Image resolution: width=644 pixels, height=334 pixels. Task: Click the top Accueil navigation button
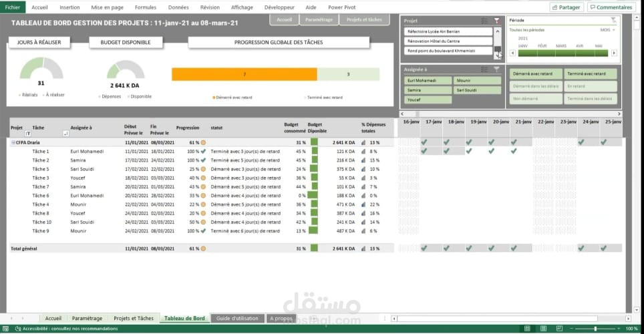pyautogui.click(x=284, y=20)
